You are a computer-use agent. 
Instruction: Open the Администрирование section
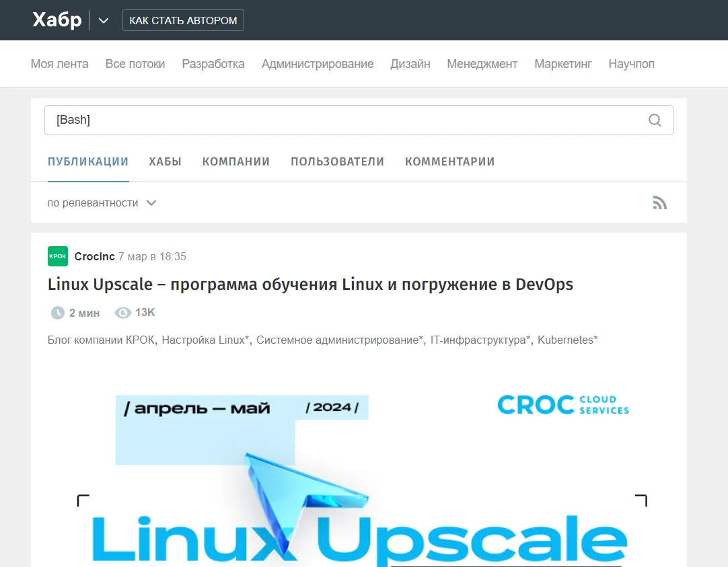point(318,64)
